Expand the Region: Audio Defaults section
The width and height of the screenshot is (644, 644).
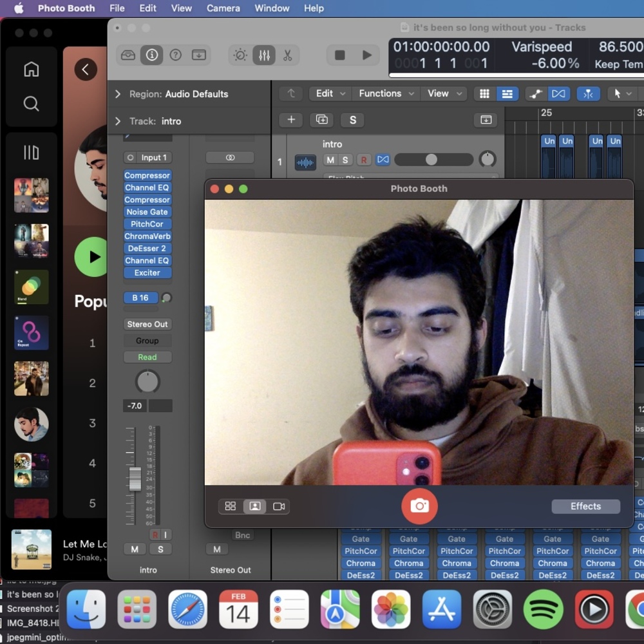[118, 94]
